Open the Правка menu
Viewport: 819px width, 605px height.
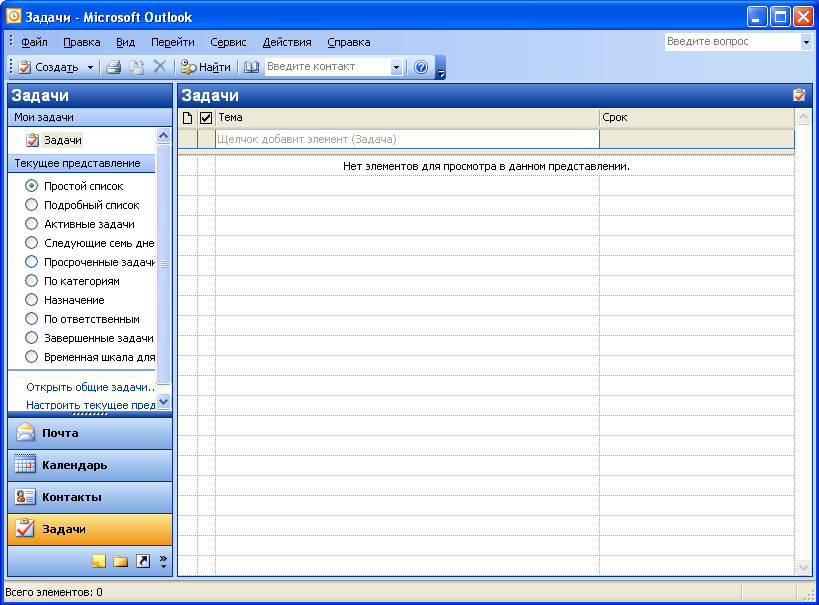pyautogui.click(x=81, y=42)
